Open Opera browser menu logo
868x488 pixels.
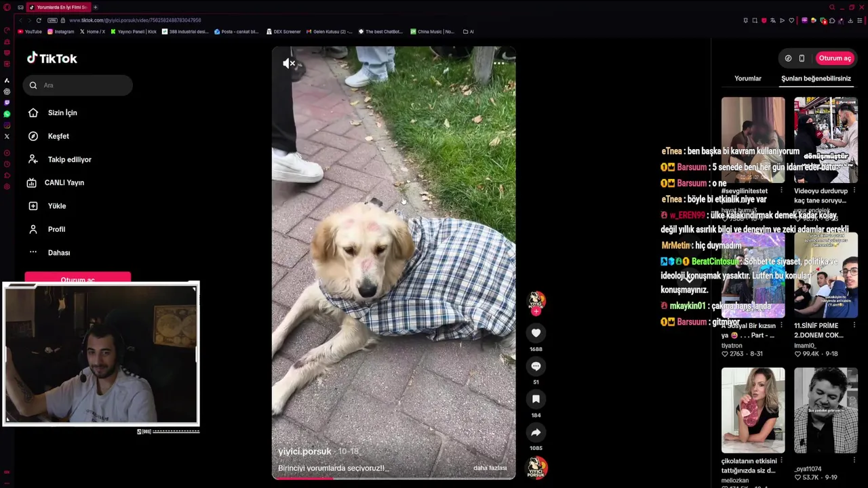[x=7, y=7]
